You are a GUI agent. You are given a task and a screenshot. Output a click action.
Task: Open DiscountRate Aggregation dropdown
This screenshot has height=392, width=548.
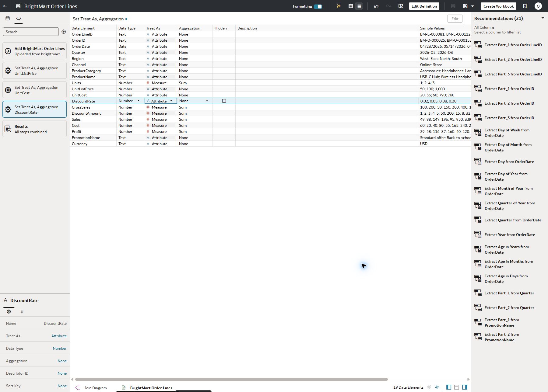[x=207, y=101]
